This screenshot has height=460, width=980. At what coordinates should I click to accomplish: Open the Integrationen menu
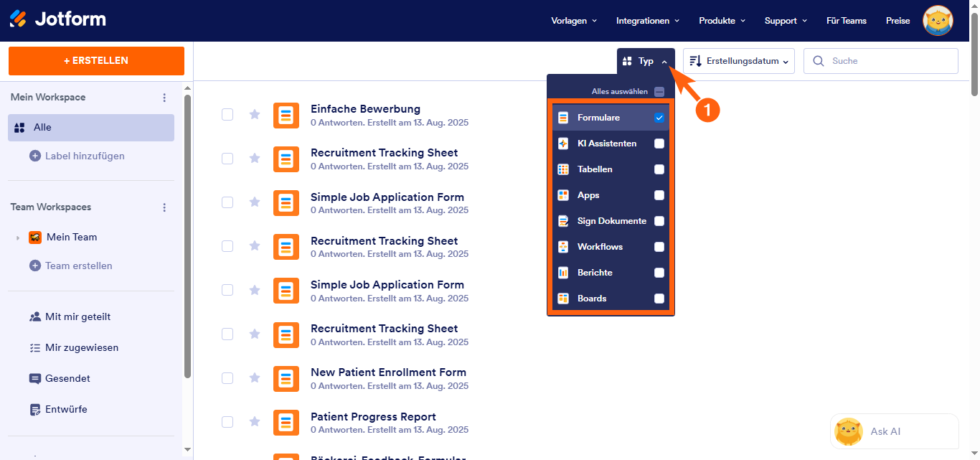(648, 21)
